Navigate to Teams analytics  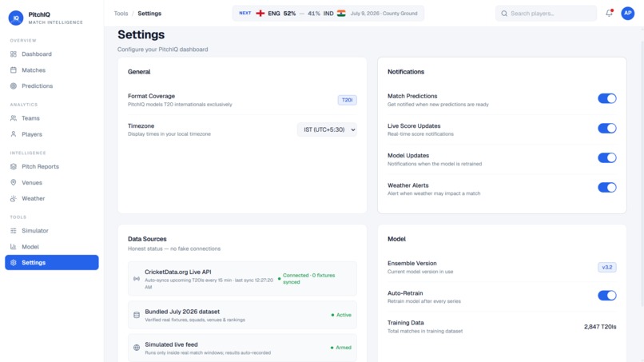52,118
